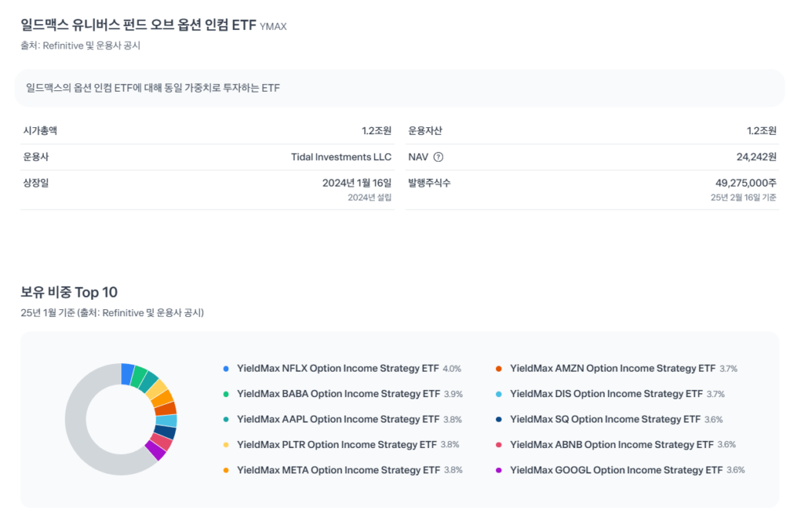Click the ETF description starting with 일드맥스의 옵션 인컴
The height and width of the screenshot is (532, 790).
[x=154, y=88]
